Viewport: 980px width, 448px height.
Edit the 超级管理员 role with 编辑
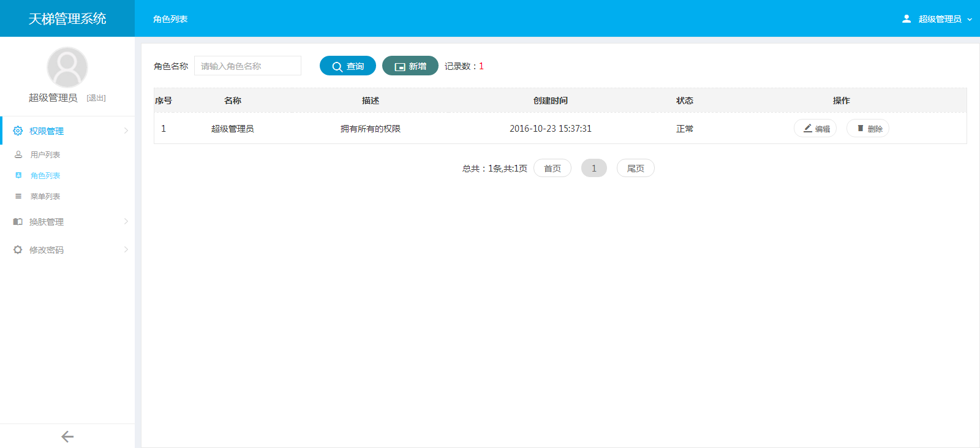(815, 128)
